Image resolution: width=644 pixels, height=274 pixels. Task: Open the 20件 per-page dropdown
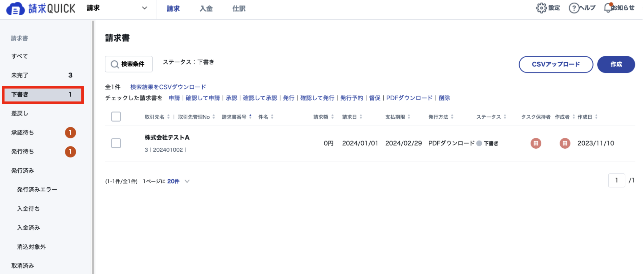tap(178, 181)
